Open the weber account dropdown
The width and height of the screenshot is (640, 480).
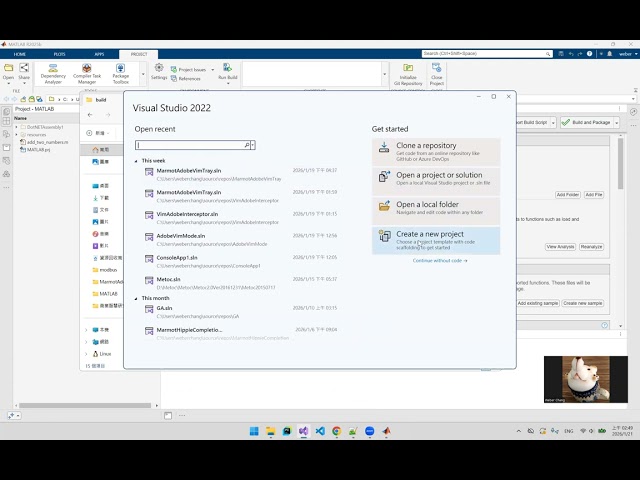(x=628, y=53)
